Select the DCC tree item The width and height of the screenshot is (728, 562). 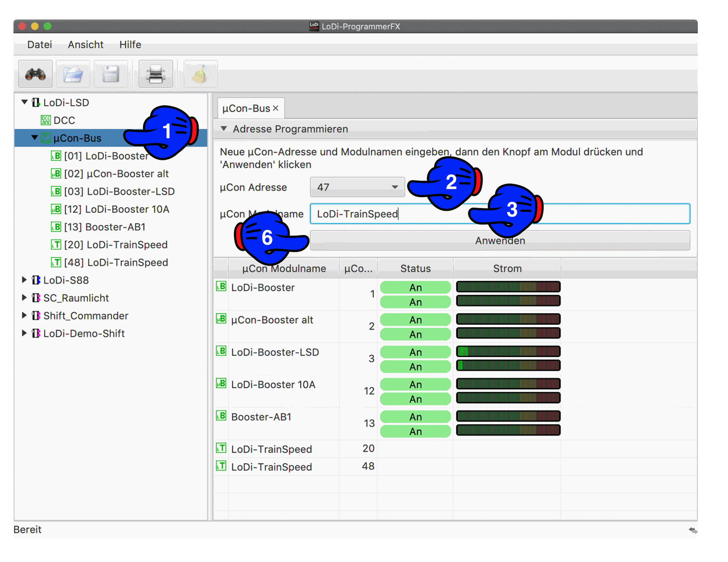(x=110, y=120)
